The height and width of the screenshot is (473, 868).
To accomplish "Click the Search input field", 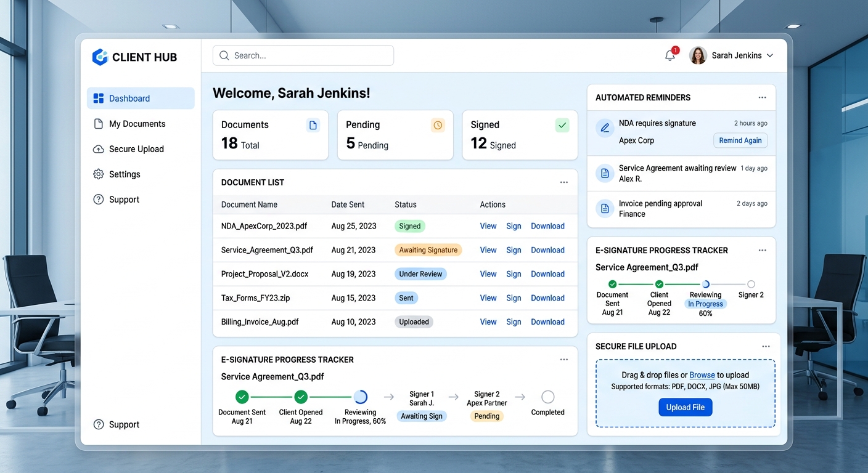I will [x=303, y=55].
